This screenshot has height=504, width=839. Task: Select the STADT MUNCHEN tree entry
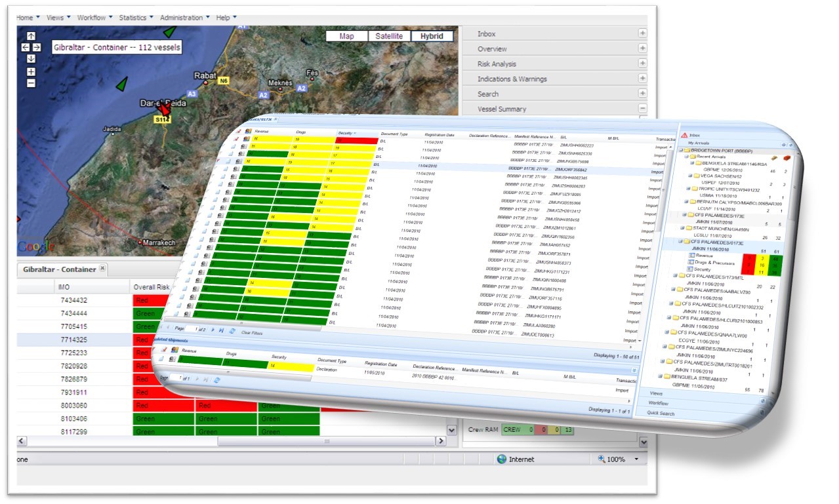click(x=721, y=229)
